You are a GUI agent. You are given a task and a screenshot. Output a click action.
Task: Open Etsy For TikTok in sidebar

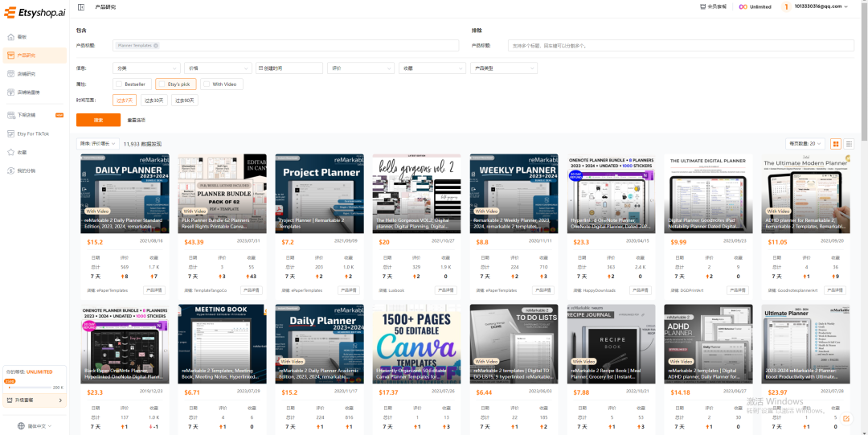35,133
